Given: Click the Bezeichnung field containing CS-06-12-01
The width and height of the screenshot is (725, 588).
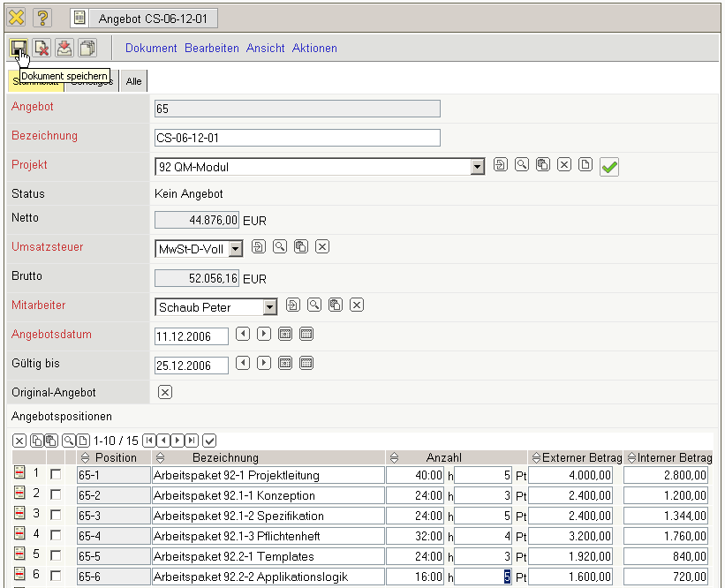Looking at the screenshot, I should 297,138.
